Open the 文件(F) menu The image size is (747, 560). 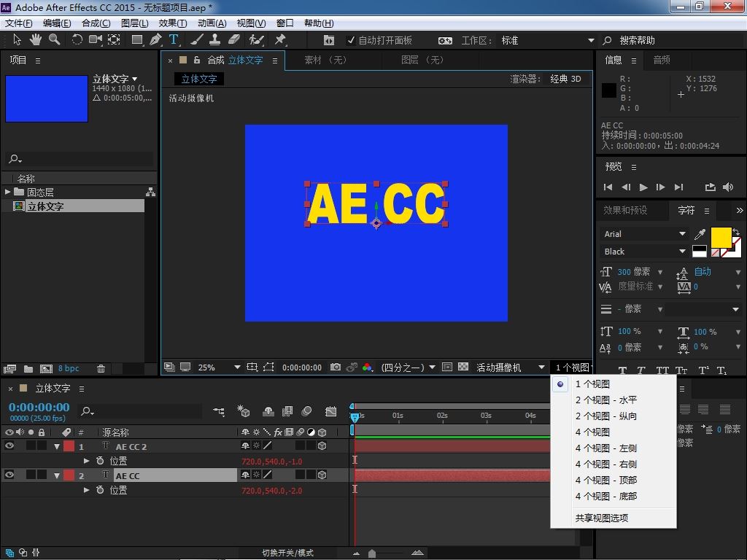tap(18, 23)
